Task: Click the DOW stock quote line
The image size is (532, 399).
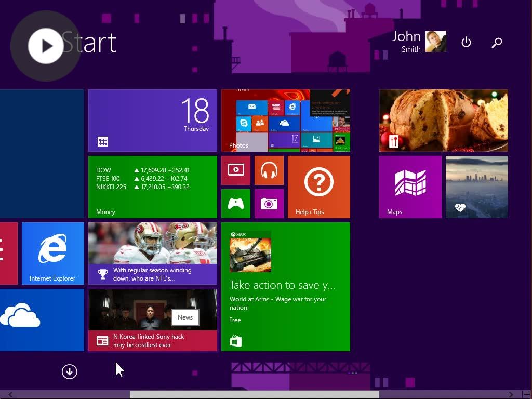Action: coord(143,170)
